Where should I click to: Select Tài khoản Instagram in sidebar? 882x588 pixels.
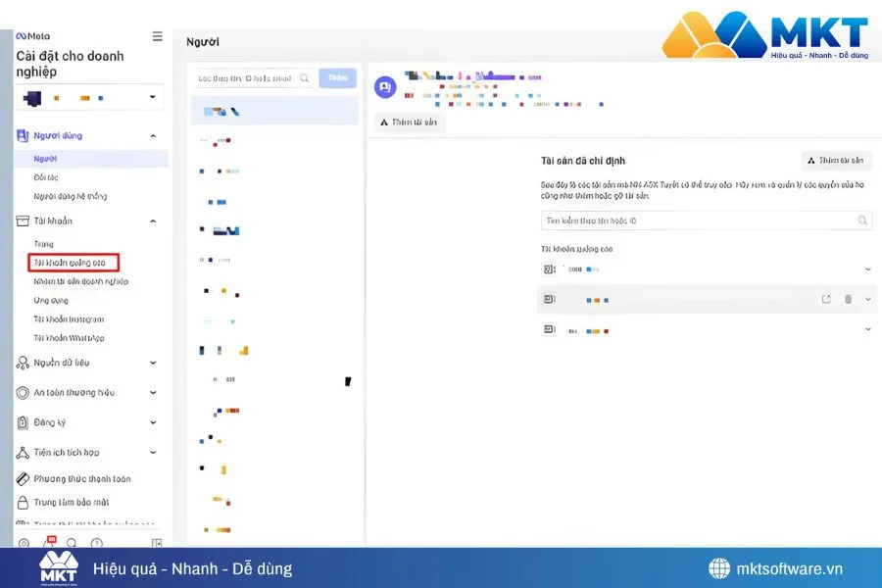click(69, 319)
